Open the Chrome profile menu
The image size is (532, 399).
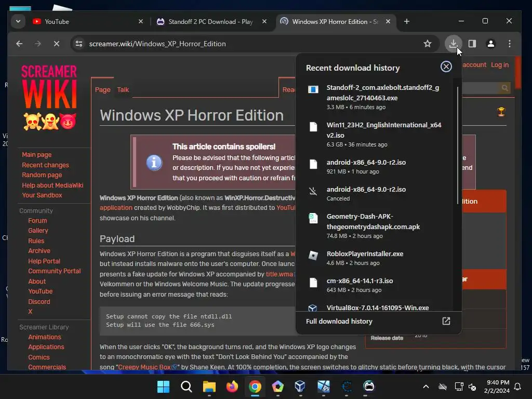point(490,44)
